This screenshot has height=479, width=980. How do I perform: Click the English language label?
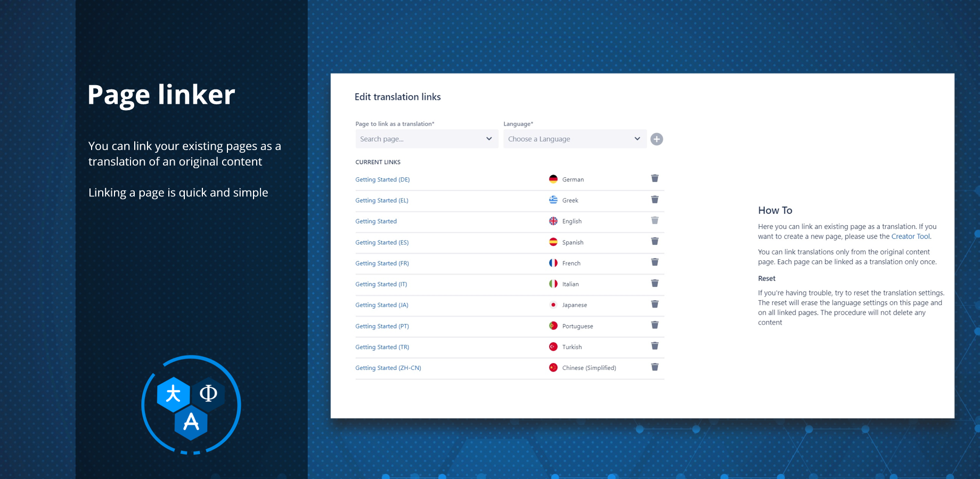[x=572, y=221]
